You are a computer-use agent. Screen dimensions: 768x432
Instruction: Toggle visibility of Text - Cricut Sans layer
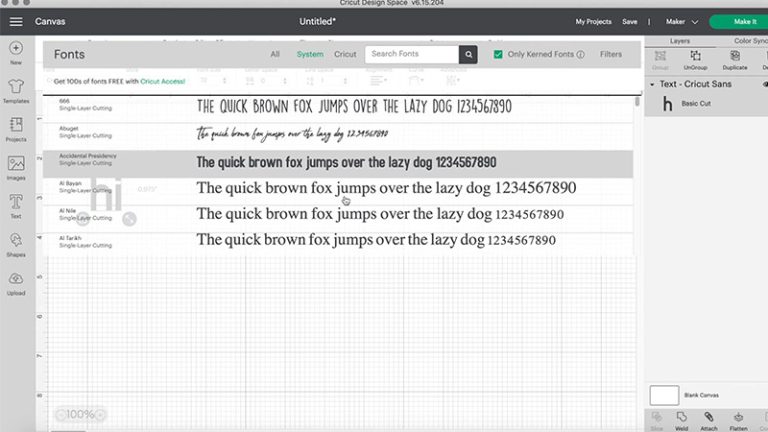[765, 84]
